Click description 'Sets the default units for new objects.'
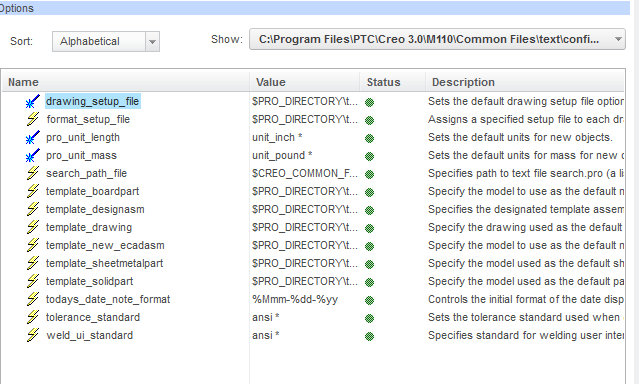The height and width of the screenshot is (384, 639). 520,137
